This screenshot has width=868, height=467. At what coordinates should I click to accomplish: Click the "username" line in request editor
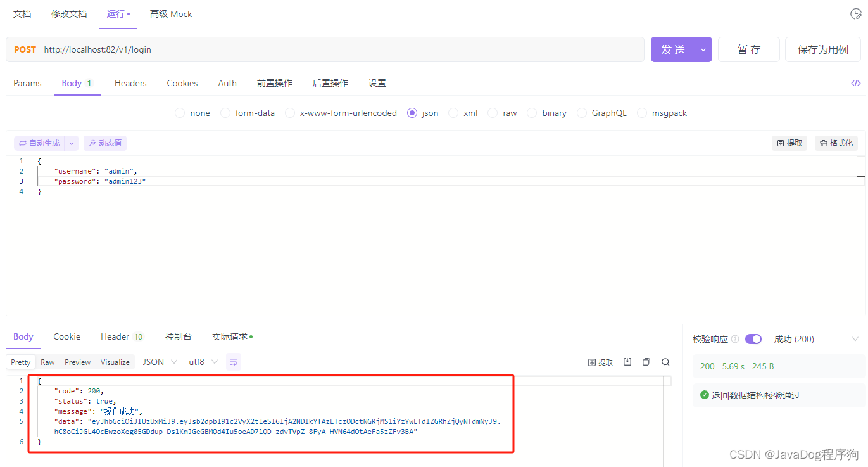pyautogui.click(x=96, y=171)
